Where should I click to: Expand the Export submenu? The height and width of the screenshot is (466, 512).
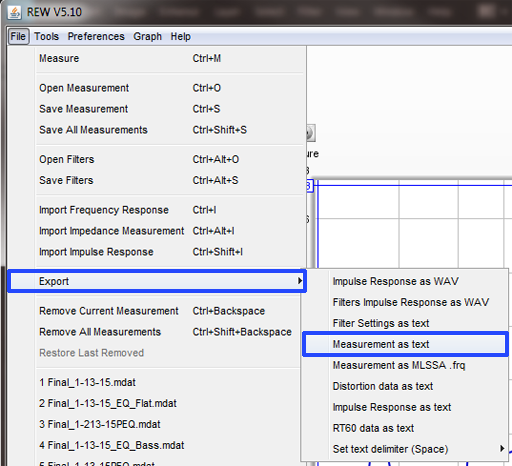click(157, 281)
